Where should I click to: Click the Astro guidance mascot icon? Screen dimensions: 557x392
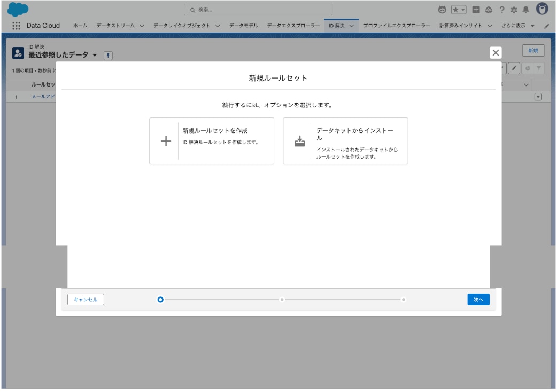442,10
